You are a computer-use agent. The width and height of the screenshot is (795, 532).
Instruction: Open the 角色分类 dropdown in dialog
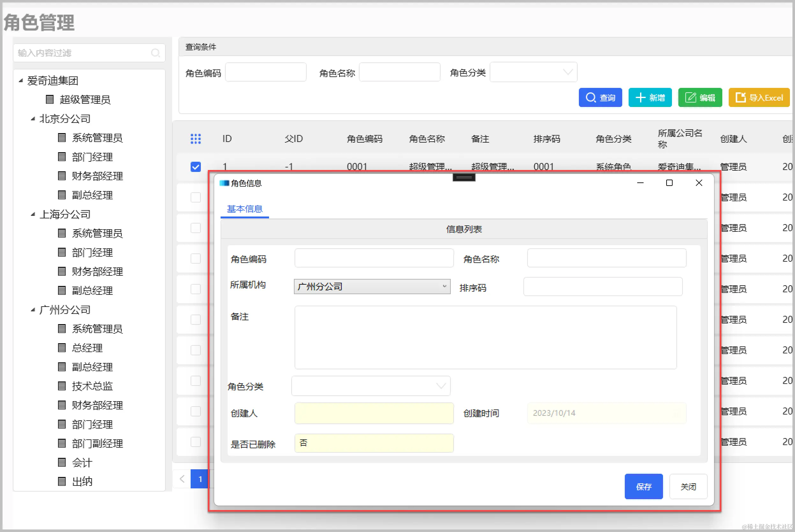371,386
